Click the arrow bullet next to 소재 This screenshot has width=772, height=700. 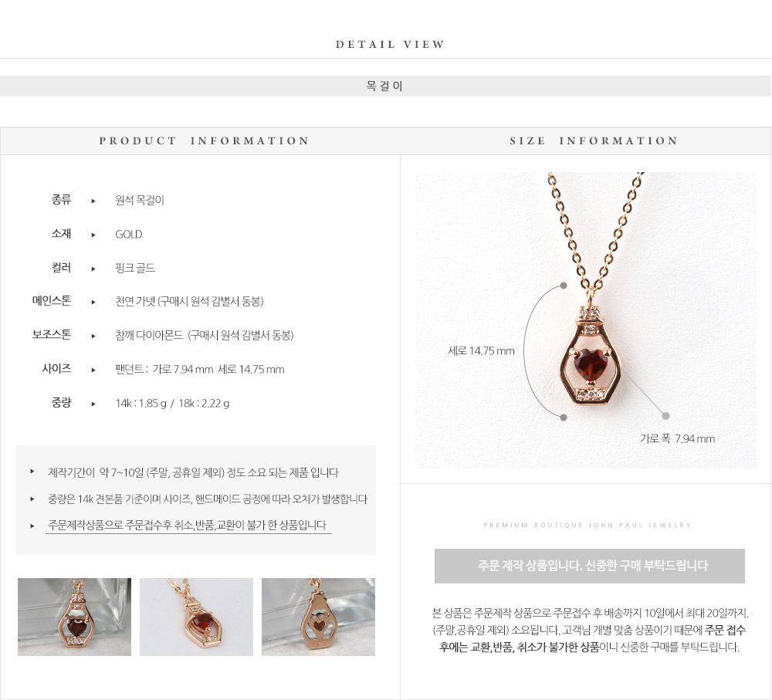[x=93, y=235]
